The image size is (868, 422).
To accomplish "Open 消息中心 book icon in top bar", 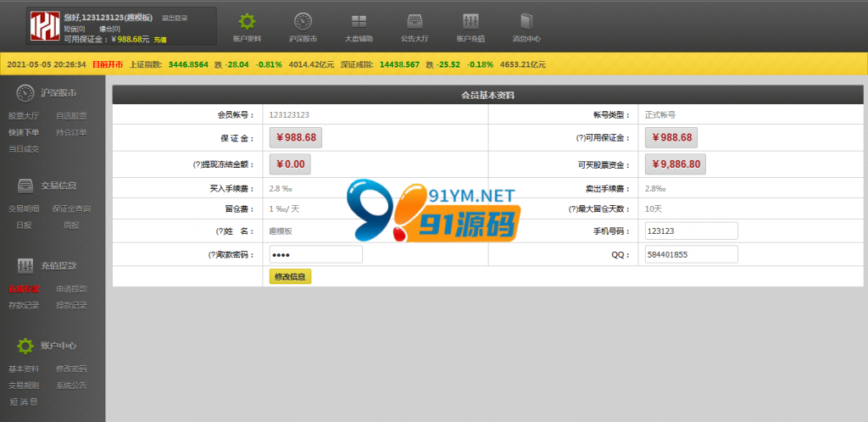I will [526, 21].
